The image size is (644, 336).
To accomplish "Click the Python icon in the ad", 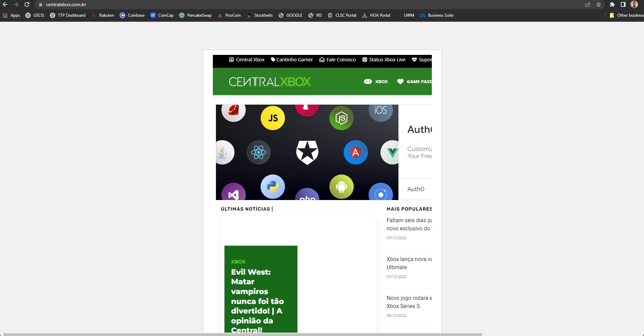I will coord(273,187).
